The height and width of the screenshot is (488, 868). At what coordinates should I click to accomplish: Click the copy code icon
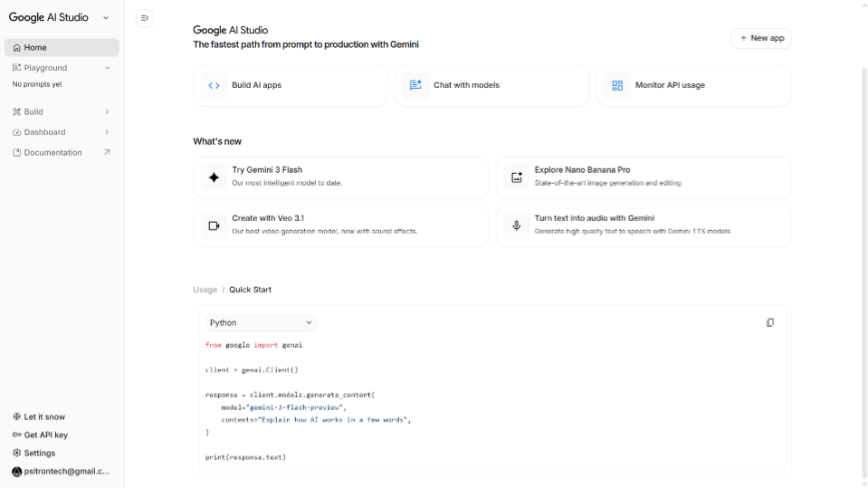click(x=769, y=322)
